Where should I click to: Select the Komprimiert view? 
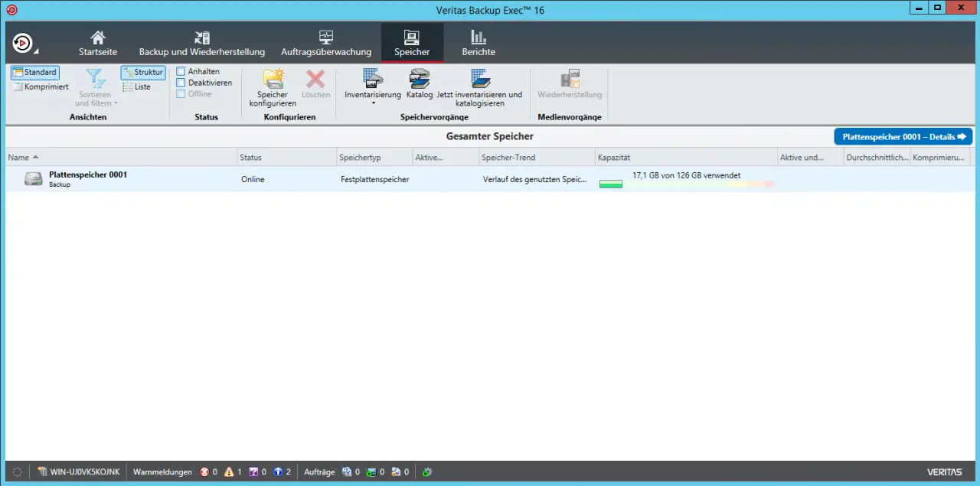tap(41, 86)
